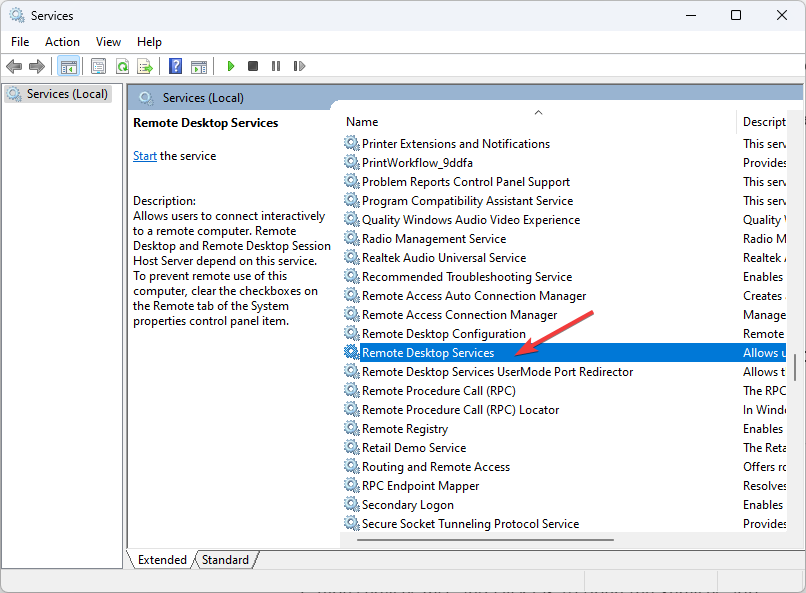Click the Start the service link
806x593 pixels.
click(x=144, y=156)
